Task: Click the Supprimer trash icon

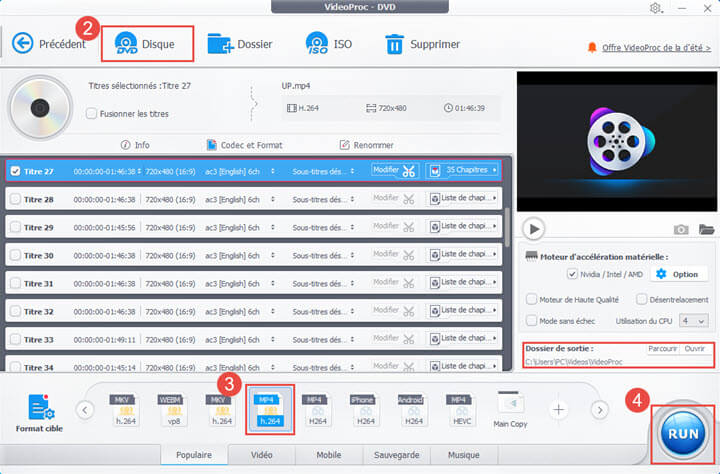Action: tap(394, 45)
